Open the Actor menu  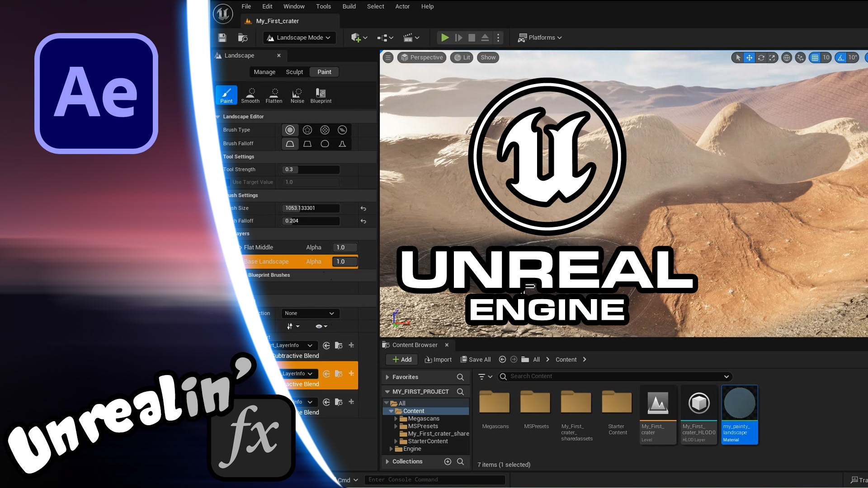pyautogui.click(x=402, y=6)
